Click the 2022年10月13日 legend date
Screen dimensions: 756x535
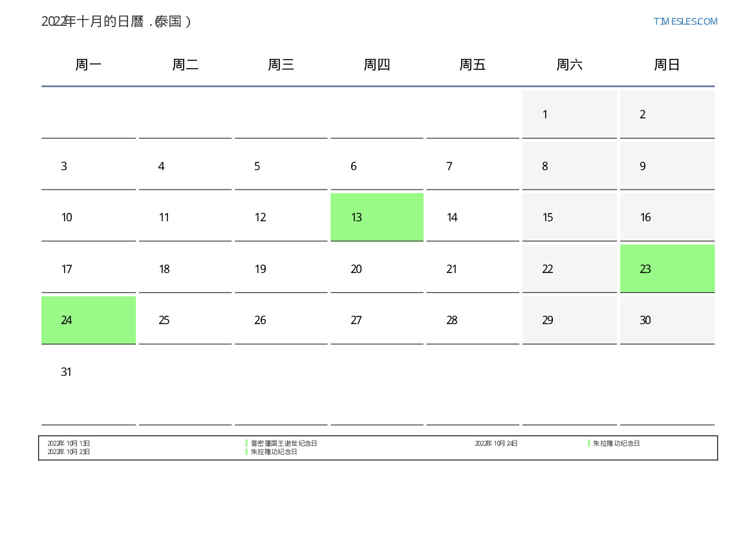point(69,443)
